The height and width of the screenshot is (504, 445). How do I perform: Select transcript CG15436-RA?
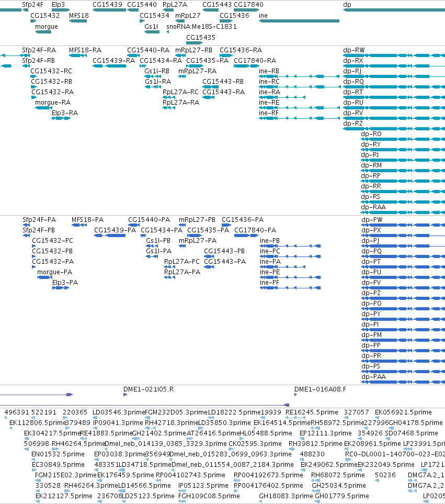click(x=241, y=50)
